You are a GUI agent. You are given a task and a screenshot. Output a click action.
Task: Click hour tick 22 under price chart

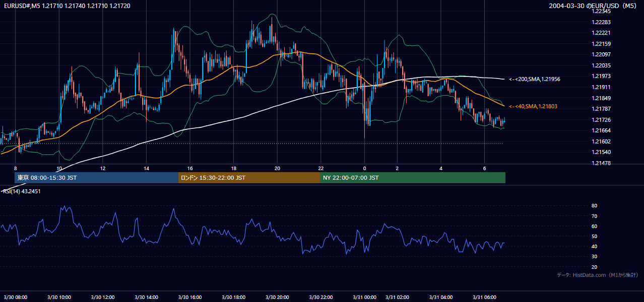[x=321, y=168]
